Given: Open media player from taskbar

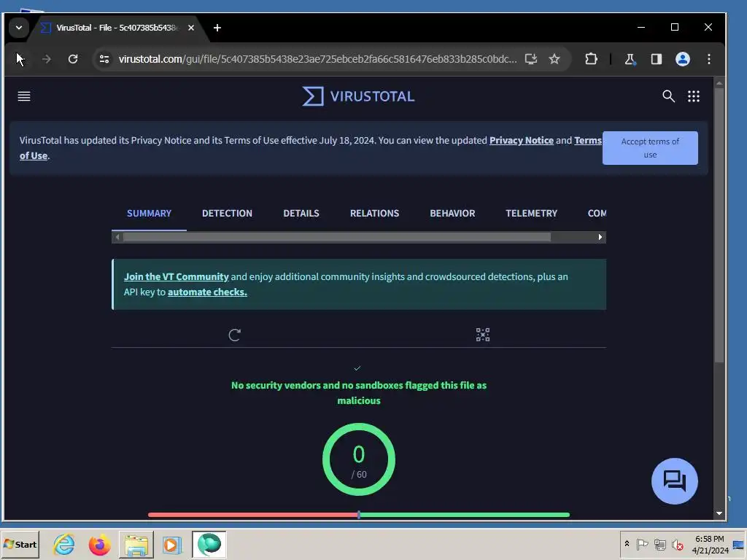Looking at the screenshot, I should [x=171, y=544].
